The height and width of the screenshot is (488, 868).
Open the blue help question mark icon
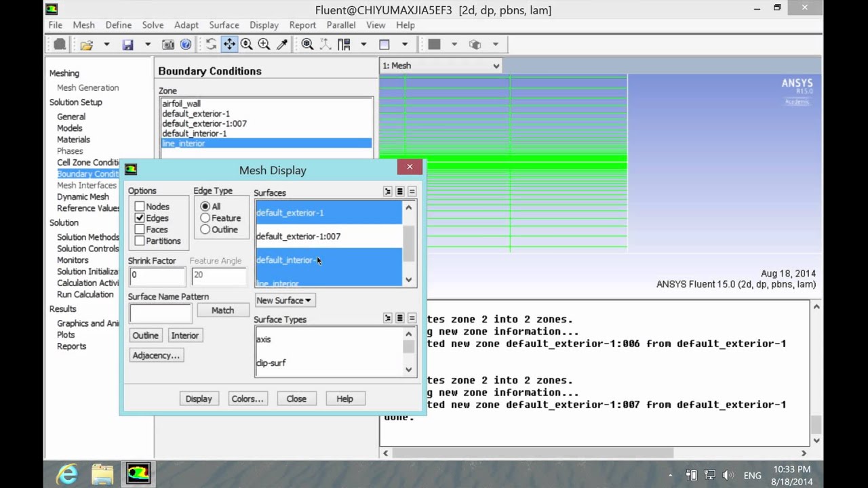(185, 45)
